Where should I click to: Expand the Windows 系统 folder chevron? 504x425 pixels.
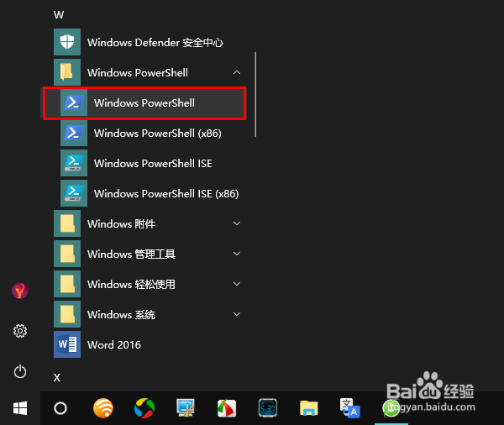(x=237, y=314)
